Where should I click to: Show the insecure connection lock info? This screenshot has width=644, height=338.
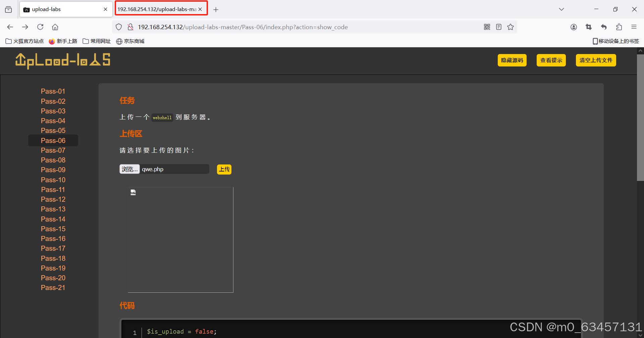click(130, 27)
